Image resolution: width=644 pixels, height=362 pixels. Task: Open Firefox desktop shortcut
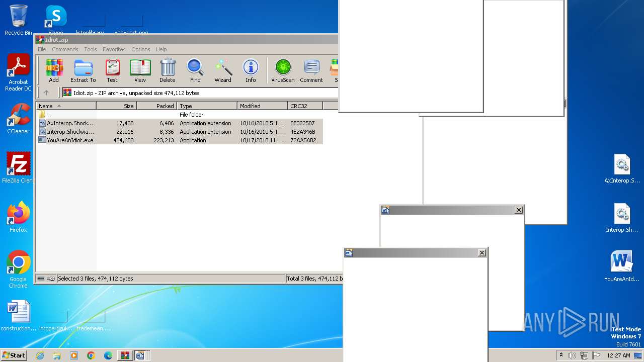pos(18,217)
